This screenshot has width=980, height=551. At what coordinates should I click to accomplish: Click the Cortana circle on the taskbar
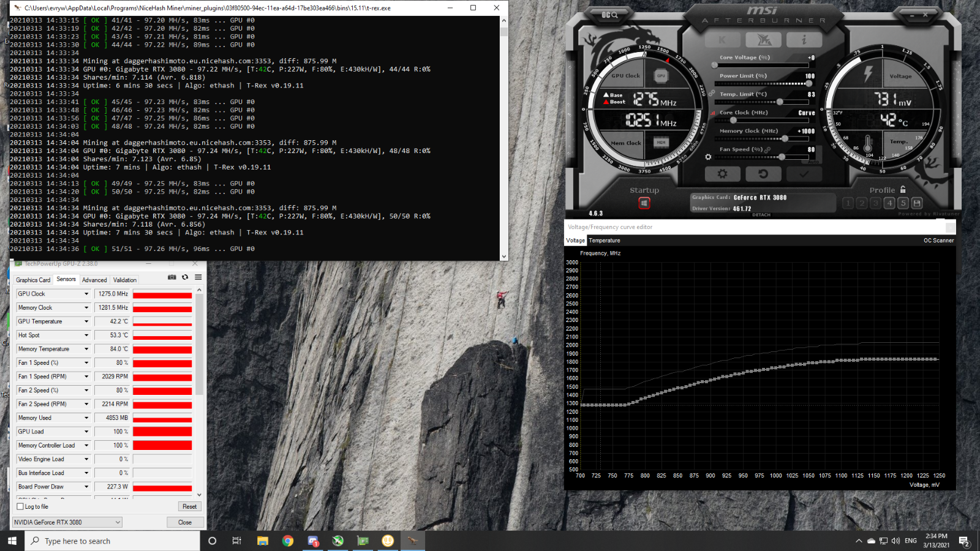pyautogui.click(x=213, y=541)
